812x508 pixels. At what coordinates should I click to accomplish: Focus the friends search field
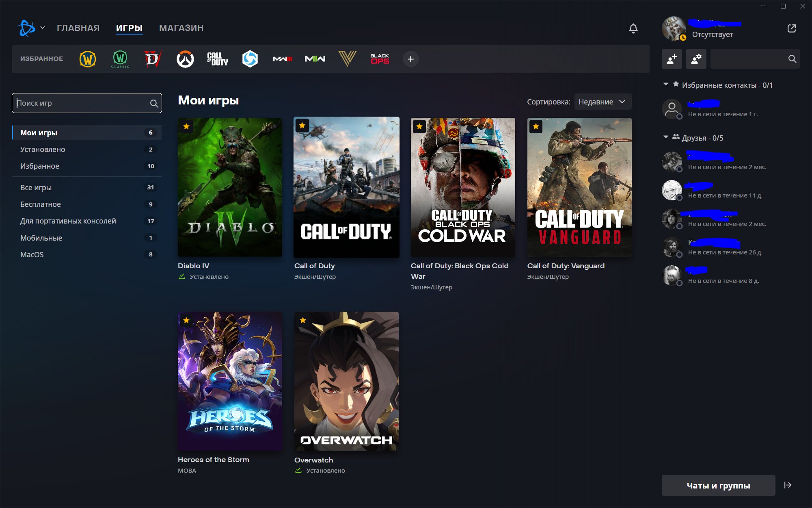[x=755, y=59]
